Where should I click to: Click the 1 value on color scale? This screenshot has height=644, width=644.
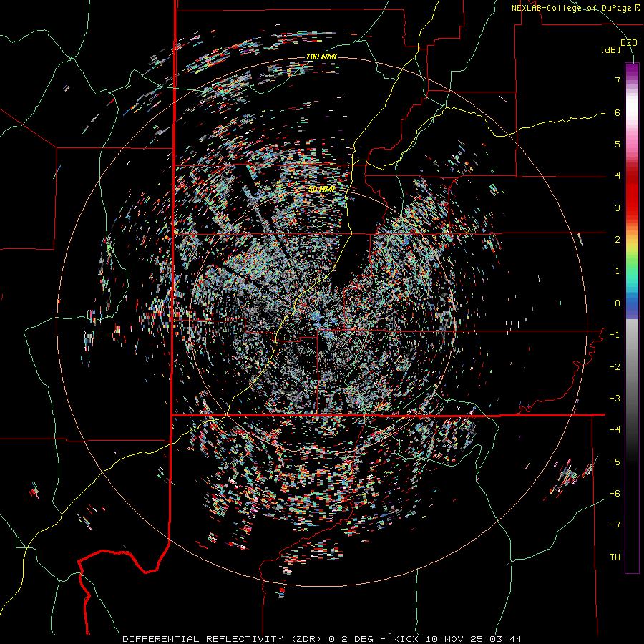(x=618, y=271)
